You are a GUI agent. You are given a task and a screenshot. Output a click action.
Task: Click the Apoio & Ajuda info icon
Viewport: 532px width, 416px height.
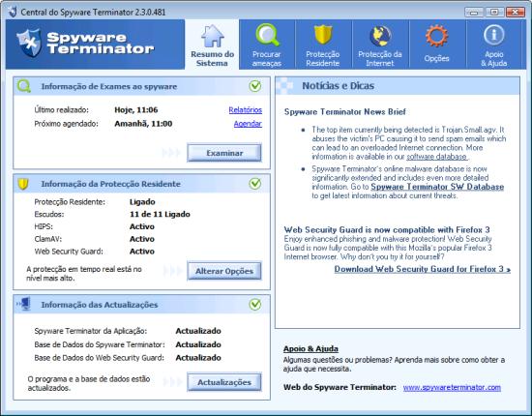(494, 35)
